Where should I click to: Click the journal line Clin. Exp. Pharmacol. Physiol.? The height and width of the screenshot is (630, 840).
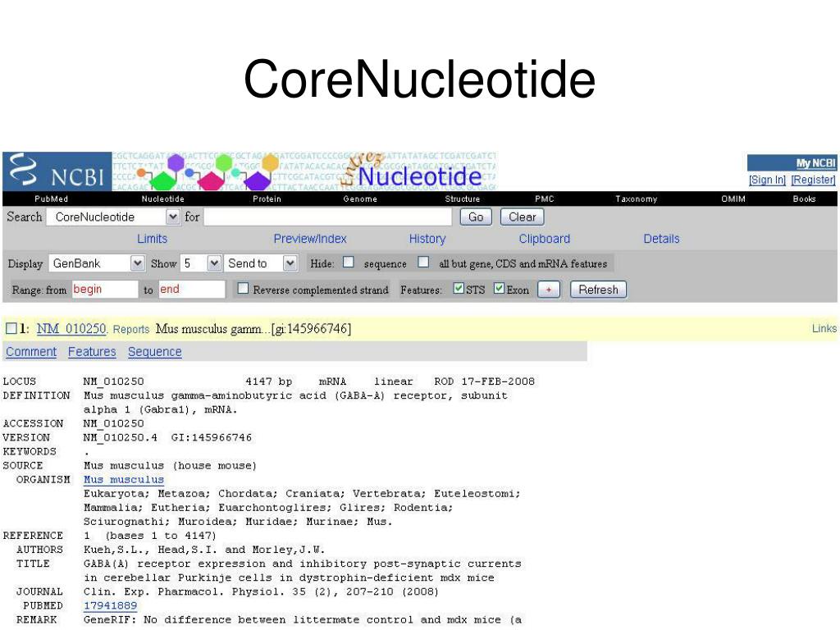pyautogui.click(x=261, y=591)
